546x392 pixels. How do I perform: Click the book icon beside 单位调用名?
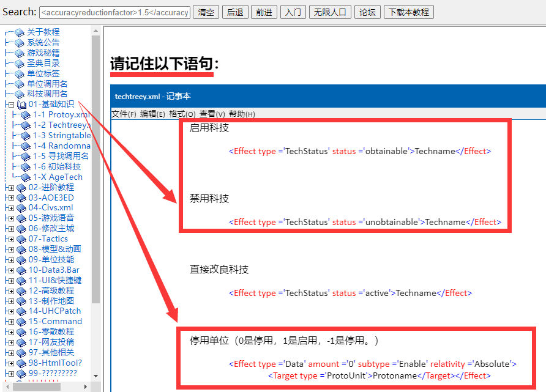point(20,84)
